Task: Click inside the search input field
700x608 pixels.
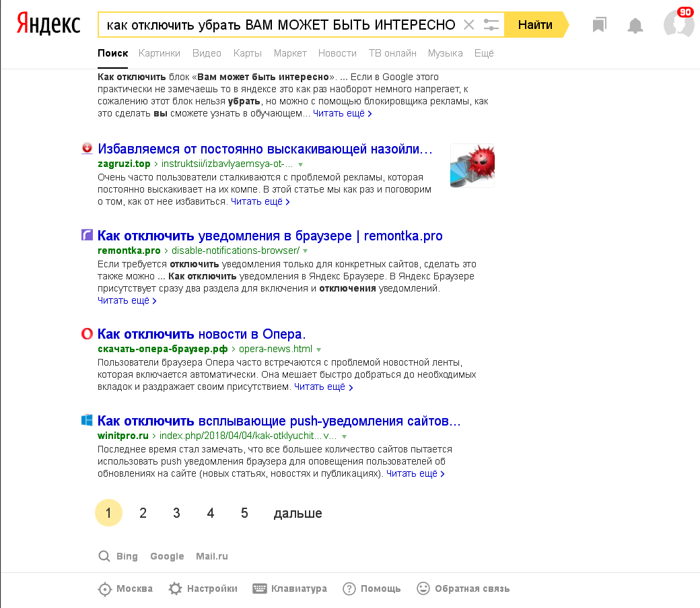Action: (x=281, y=24)
